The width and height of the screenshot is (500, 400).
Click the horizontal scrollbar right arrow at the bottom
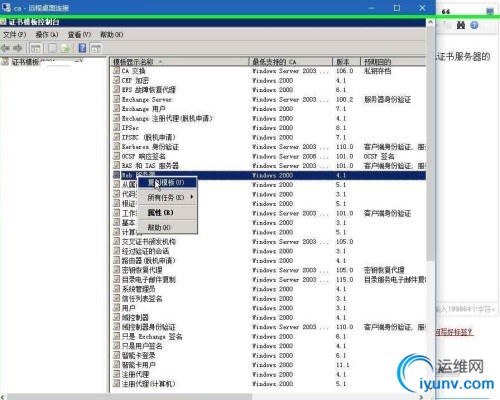point(422,397)
